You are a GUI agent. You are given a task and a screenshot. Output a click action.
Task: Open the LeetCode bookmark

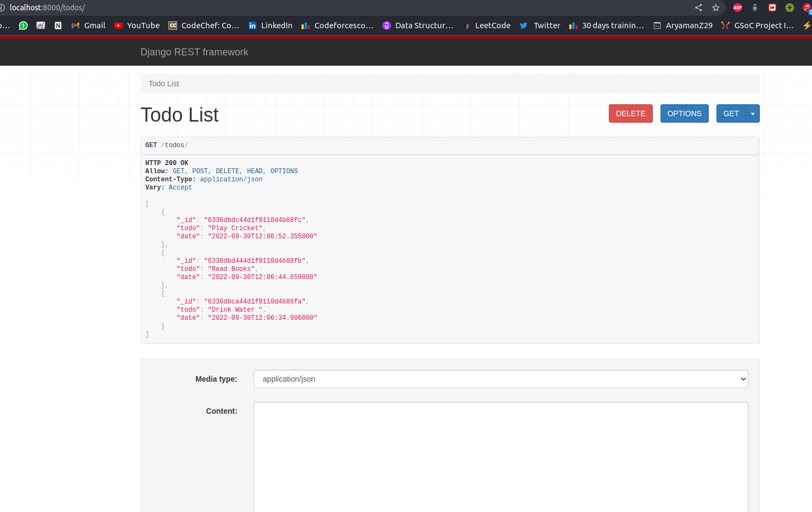click(x=487, y=26)
